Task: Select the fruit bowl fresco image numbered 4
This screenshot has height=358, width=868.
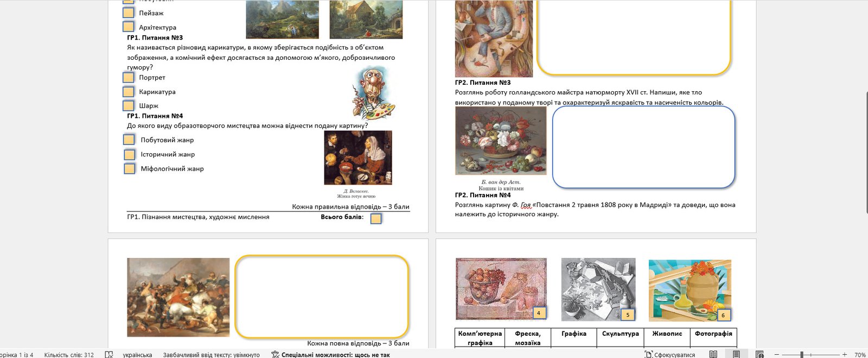Action: (501, 289)
